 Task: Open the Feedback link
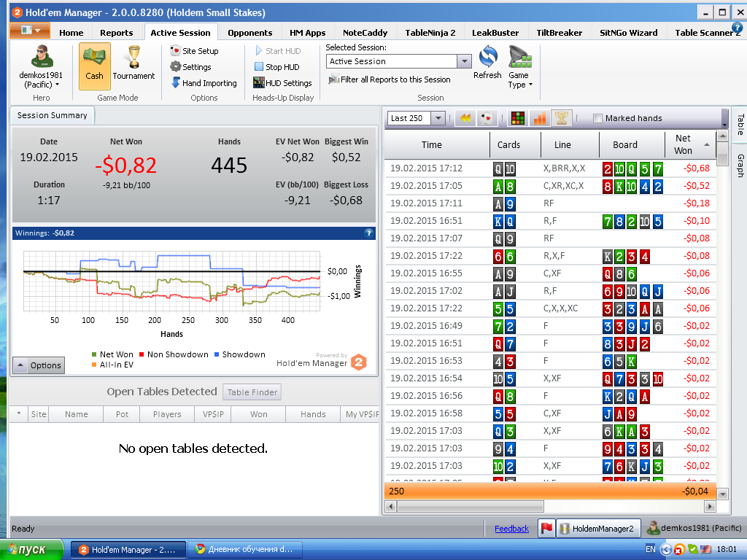[x=511, y=529]
